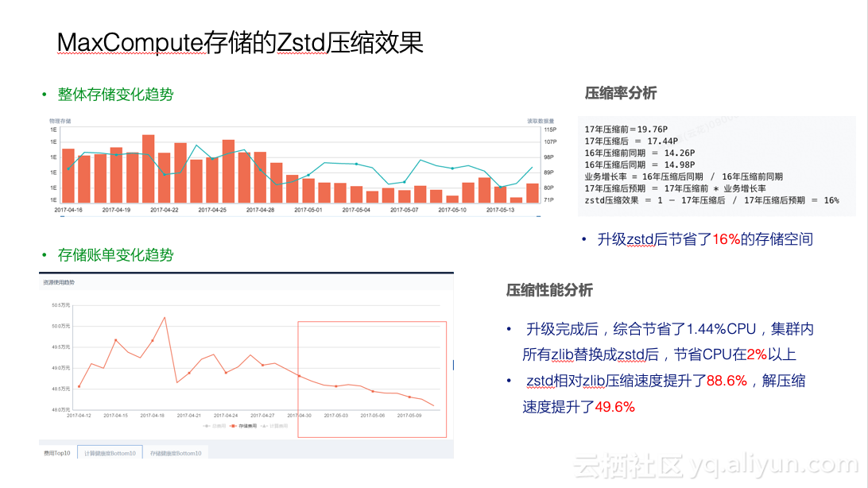Toggle the 总费用 legend series
Screen dimensions: 868x488
tap(215, 426)
